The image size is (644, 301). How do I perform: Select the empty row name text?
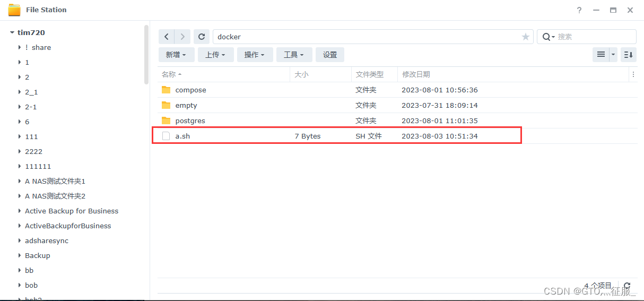(186, 106)
